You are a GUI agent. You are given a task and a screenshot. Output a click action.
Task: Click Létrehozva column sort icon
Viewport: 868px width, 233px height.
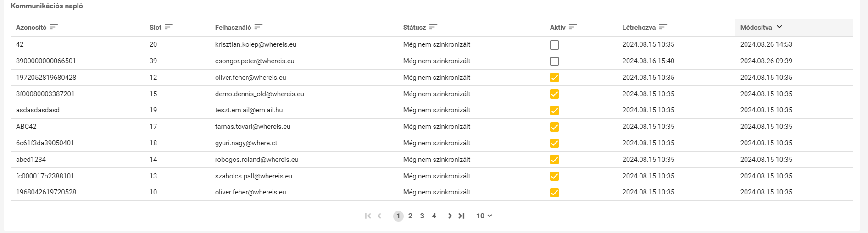pyautogui.click(x=663, y=27)
